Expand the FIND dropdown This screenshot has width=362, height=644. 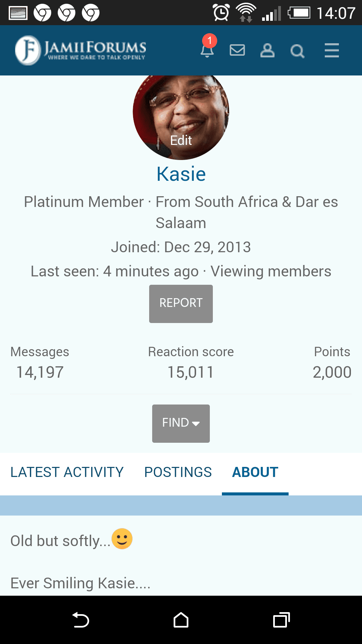181,423
